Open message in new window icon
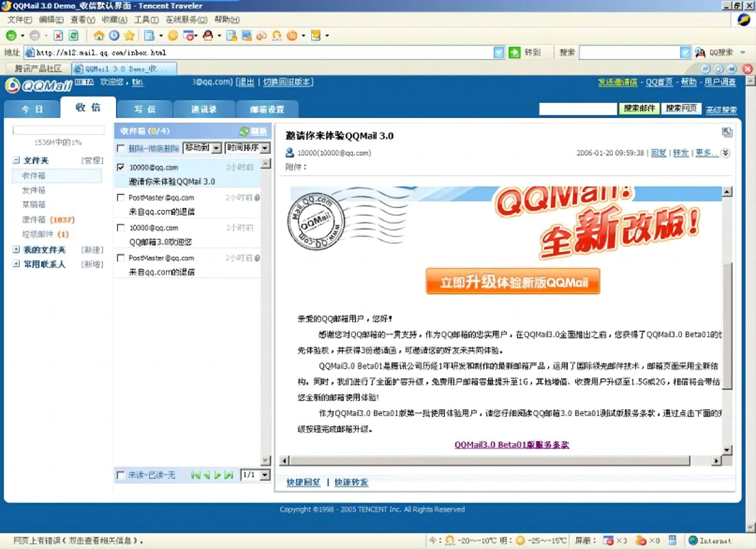Viewport: 756px width, 550px height. (727, 132)
